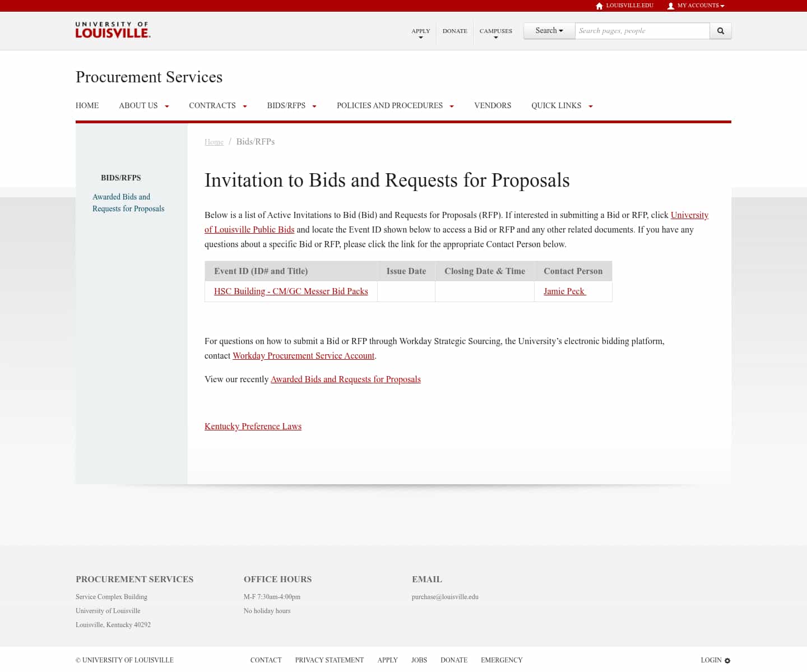The width and height of the screenshot is (807, 672).
Task: Click the Jamie Peck contact link
Action: pyautogui.click(x=564, y=291)
